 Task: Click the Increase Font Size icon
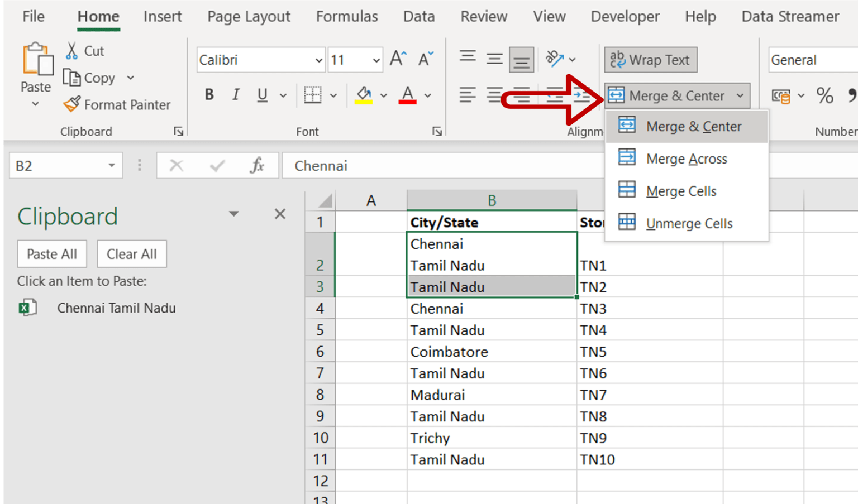397,57
